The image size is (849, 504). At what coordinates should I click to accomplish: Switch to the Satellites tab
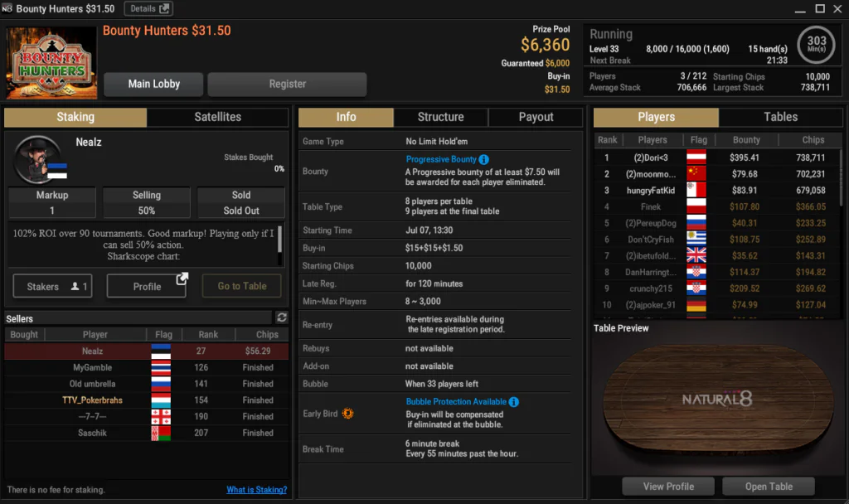(x=218, y=118)
